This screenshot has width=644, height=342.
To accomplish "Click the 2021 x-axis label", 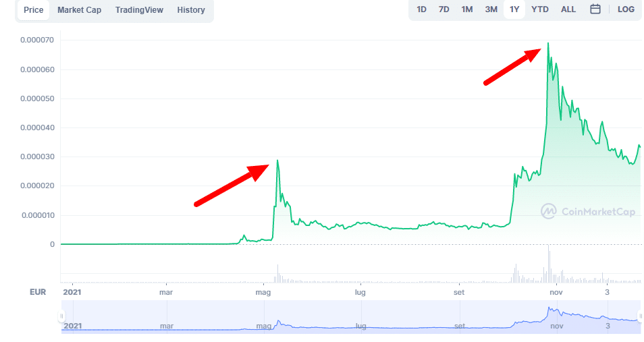I will (72, 292).
